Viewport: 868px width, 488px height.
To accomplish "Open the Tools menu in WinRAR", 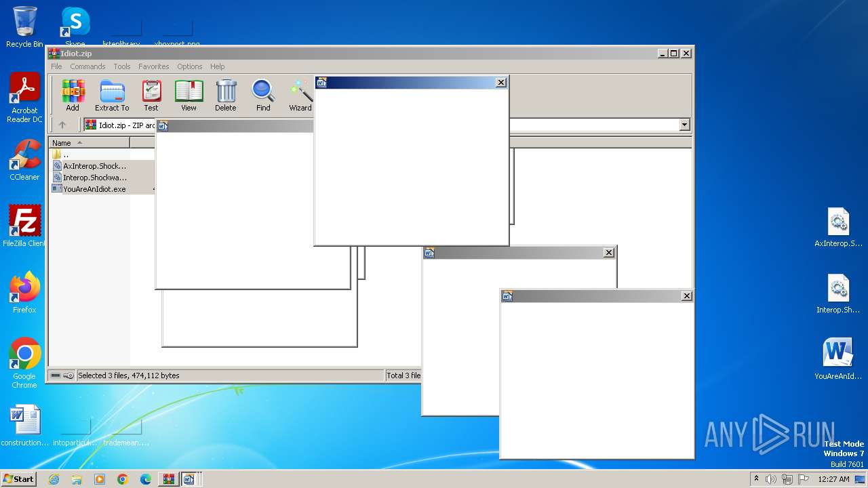I will point(122,66).
